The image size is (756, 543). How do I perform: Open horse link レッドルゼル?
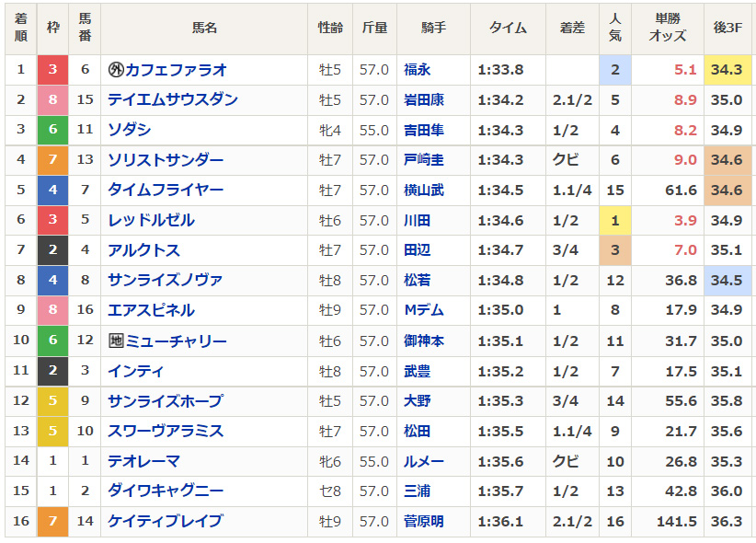coord(151,220)
